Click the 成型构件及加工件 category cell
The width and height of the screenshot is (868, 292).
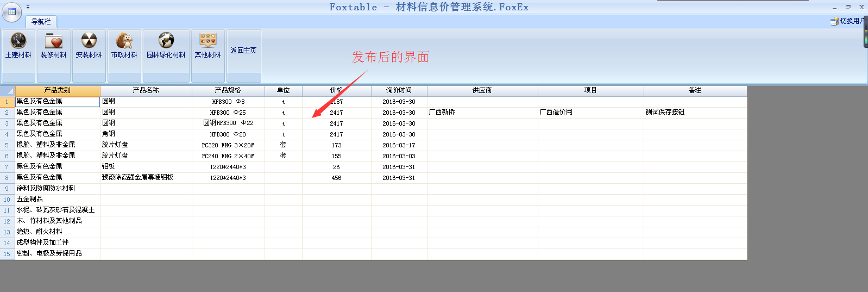(x=58, y=243)
